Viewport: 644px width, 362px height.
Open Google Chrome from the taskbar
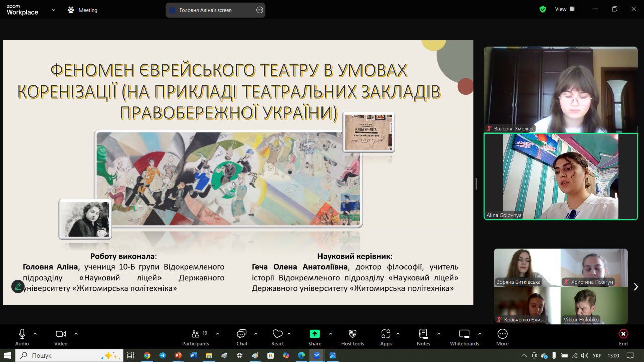click(147, 355)
